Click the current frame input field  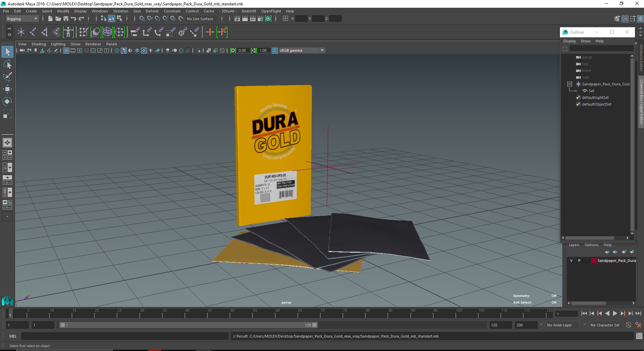point(567,314)
